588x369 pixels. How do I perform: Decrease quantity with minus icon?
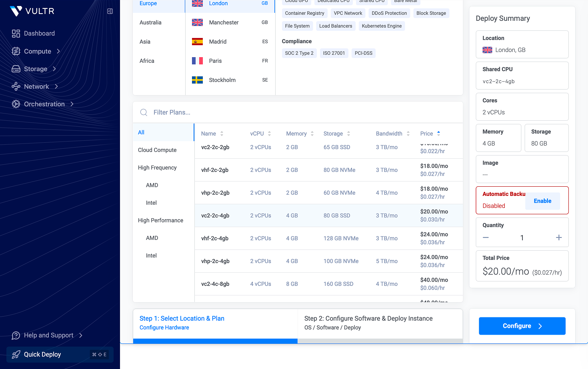point(486,237)
